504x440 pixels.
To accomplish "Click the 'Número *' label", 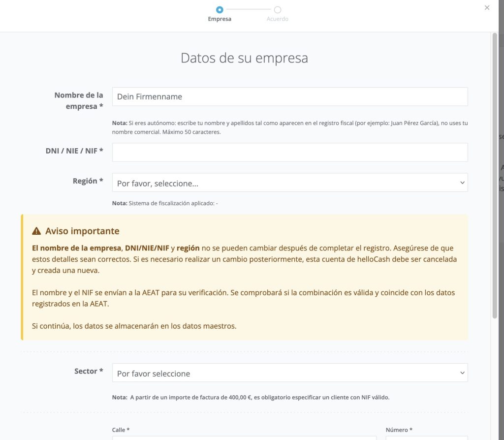I will 399,430.
